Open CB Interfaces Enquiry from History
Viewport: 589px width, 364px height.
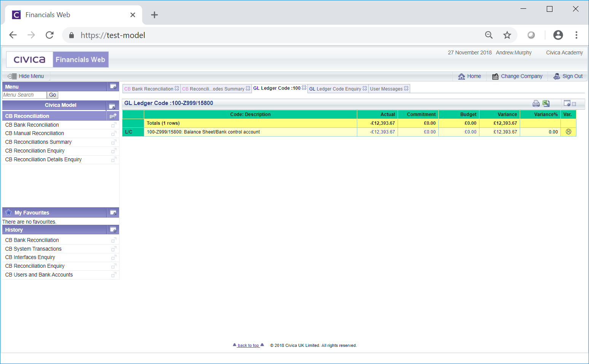(x=30, y=257)
